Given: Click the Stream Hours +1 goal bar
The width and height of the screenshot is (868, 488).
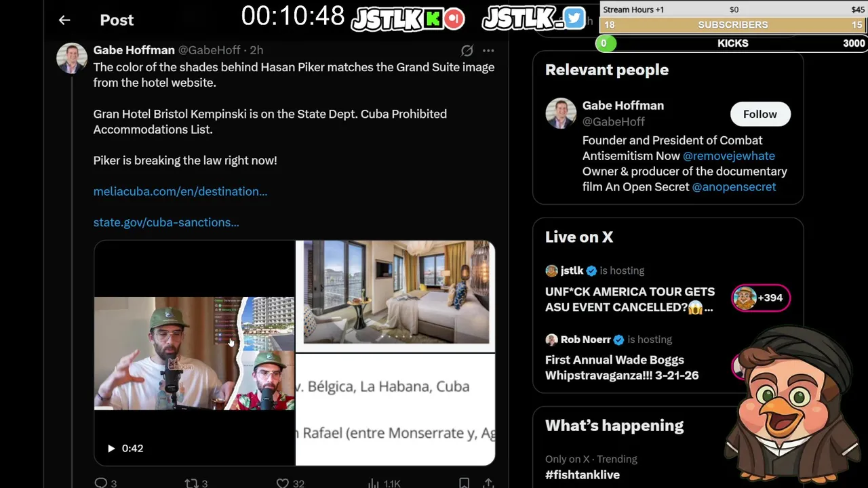Looking at the screenshot, I should click(733, 9).
